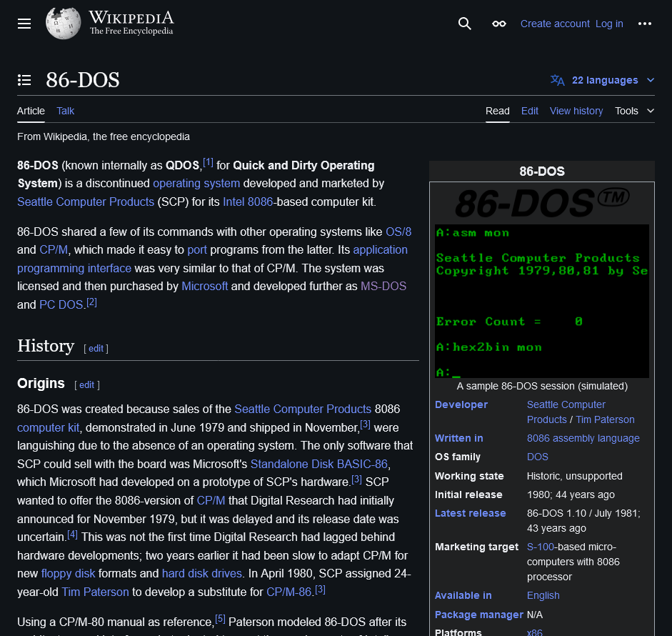
Task: Open the infobox Tim Paterson link
Action: coord(605,420)
